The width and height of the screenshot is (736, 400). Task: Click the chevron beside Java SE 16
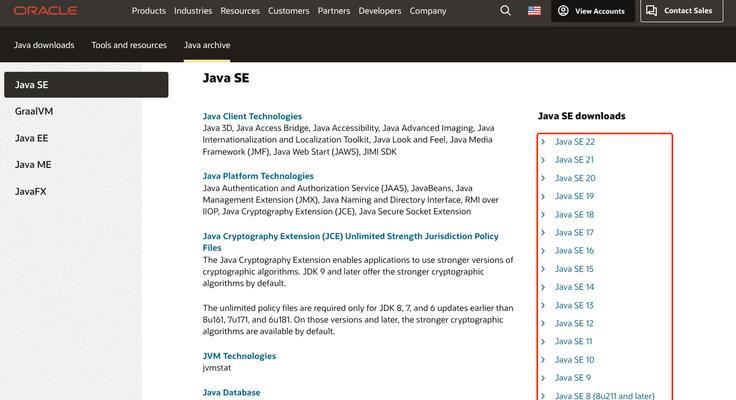tap(543, 251)
